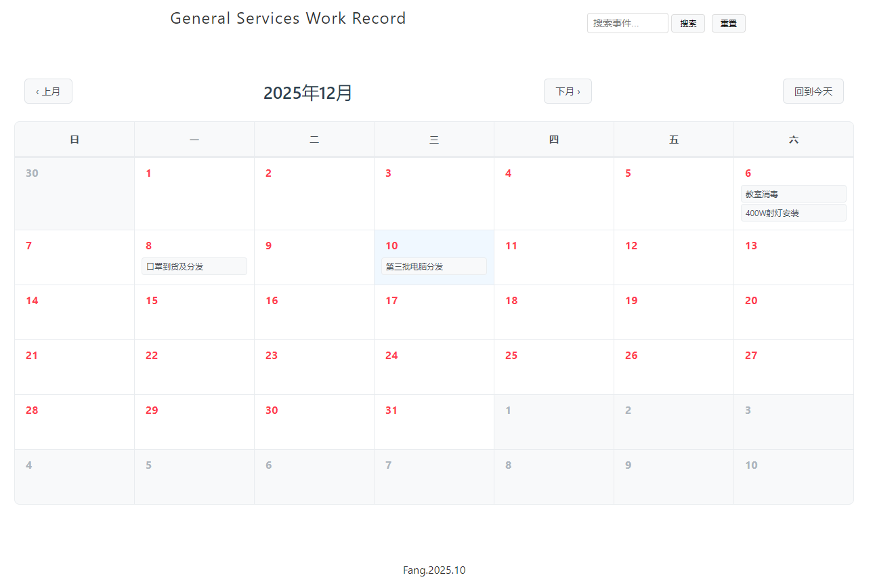
Task: Go to previous month with 上月 button
Action: point(48,91)
